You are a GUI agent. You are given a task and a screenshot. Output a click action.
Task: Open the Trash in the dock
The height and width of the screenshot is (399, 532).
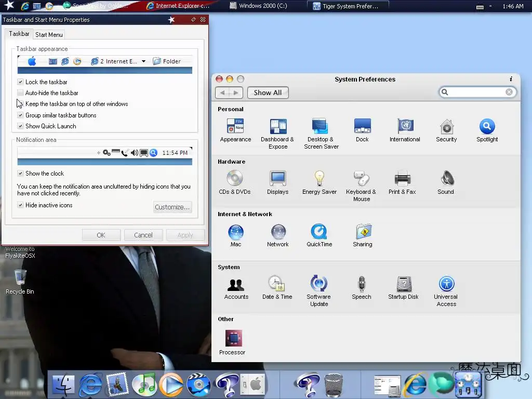[334, 385]
